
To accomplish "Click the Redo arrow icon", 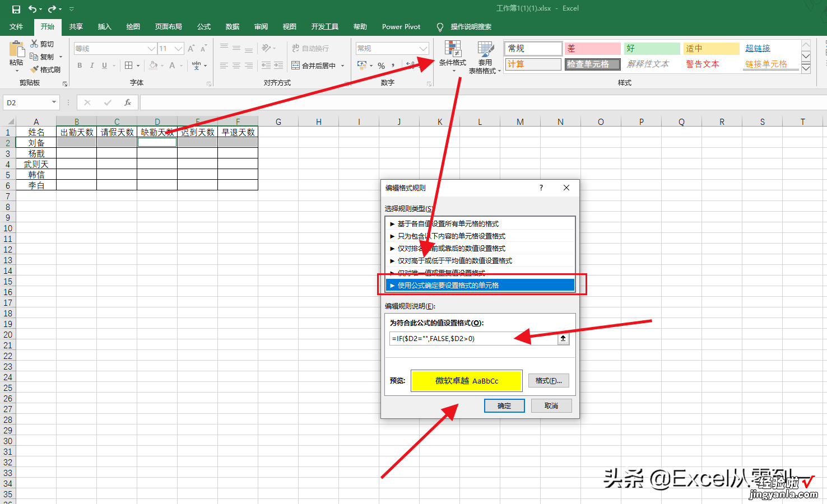I will tap(52, 9).
